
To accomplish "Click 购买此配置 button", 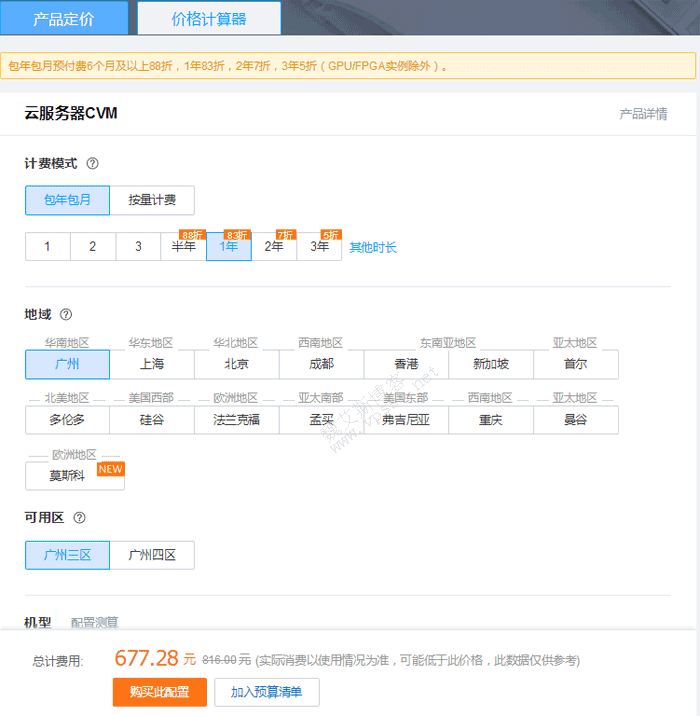I will click(159, 692).
